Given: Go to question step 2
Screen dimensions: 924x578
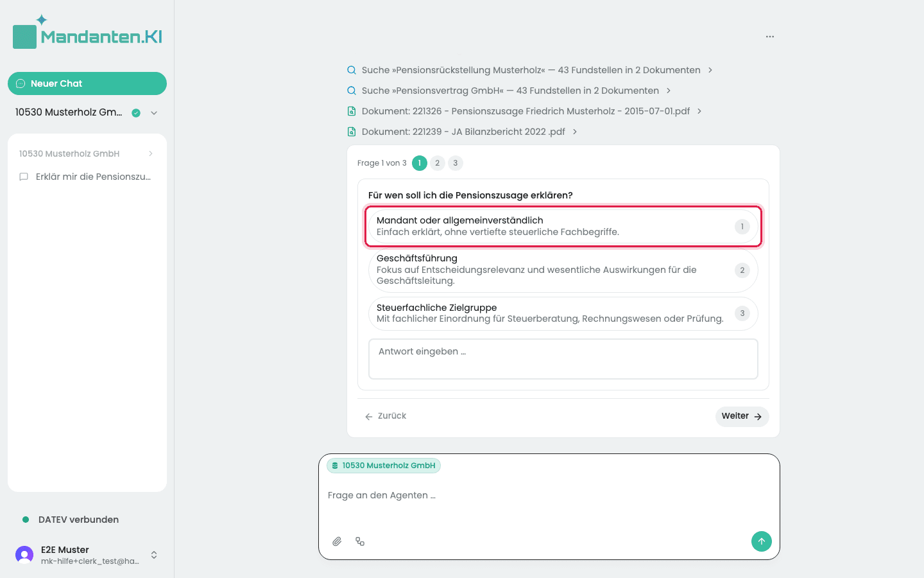Looking at the screenshot, I should (x=438, y=163).
